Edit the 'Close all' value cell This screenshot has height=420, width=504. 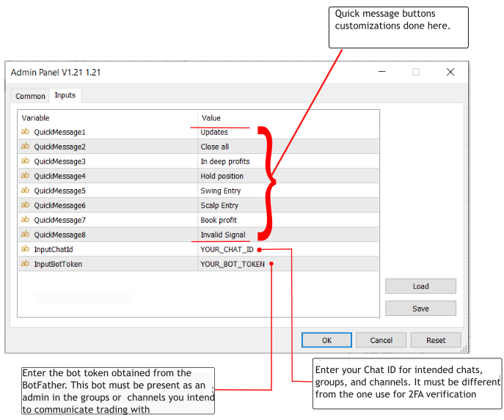click(x=288, y=147)
